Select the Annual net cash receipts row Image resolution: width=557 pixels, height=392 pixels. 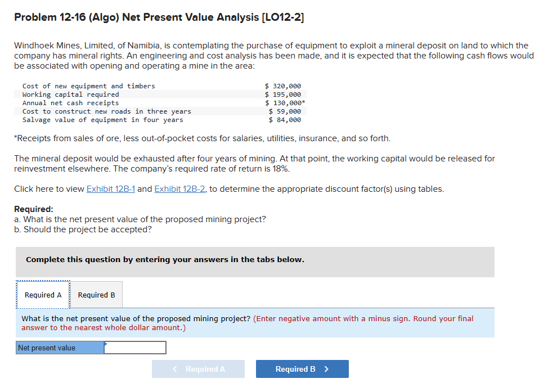(90, 102)
